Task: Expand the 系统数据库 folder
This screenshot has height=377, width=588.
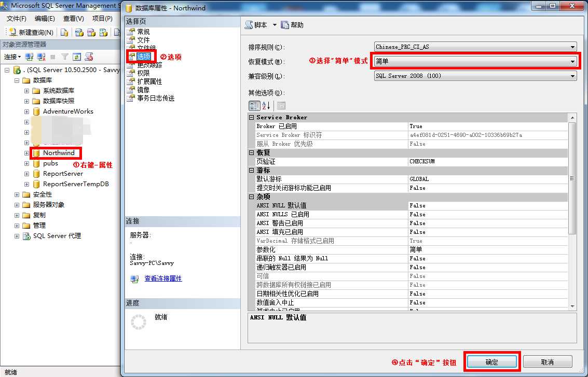Action: coord(26,91)
